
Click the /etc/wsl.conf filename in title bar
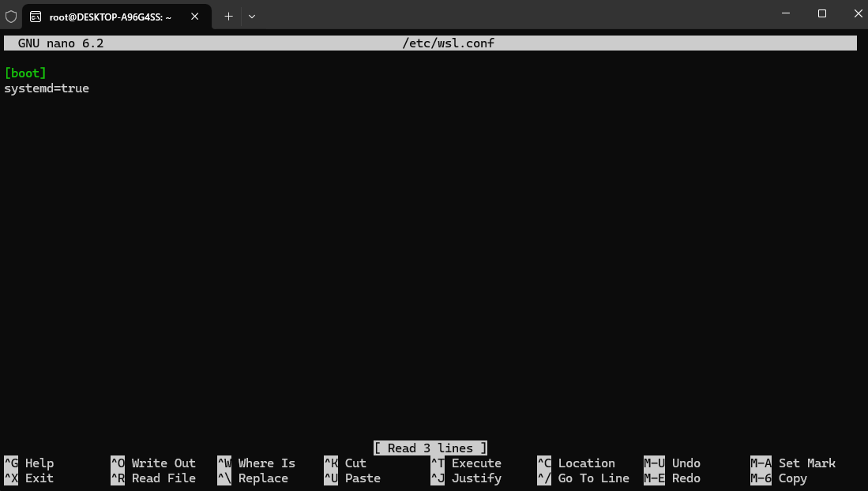click(x=448, y=43)
